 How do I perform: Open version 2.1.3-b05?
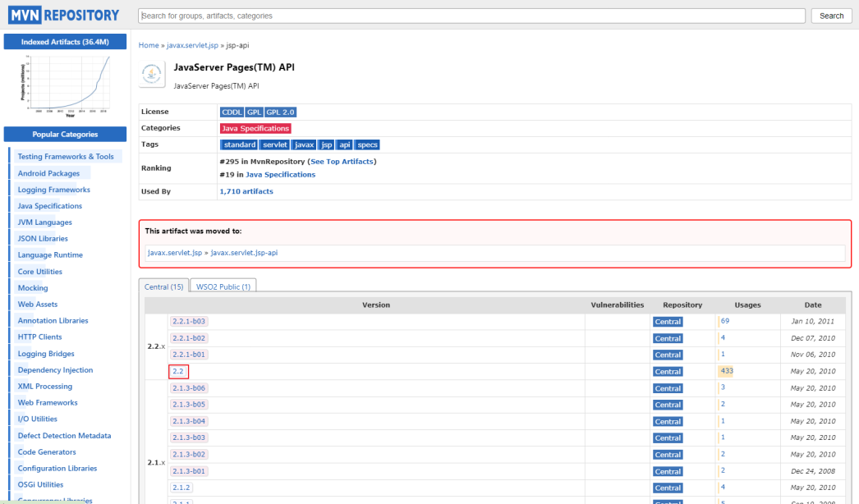click(x=188, y=405)
